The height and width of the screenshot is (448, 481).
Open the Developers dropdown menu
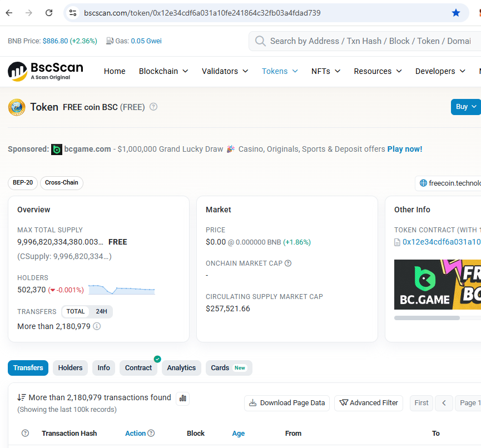click(440, 71)
